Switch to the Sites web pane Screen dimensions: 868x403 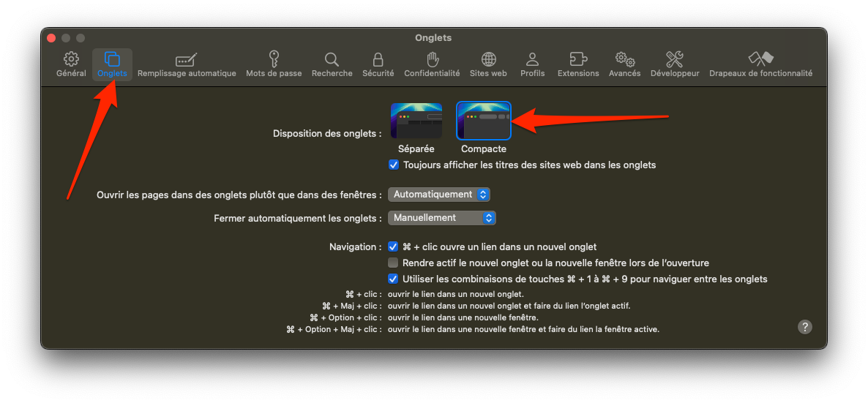tap(488, 64)
